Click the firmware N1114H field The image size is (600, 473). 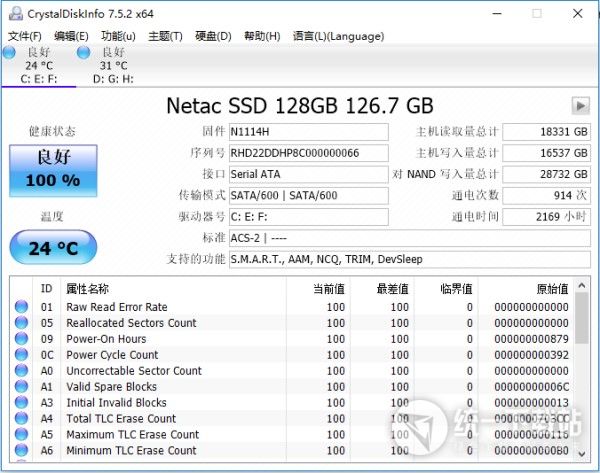pyautogui.click(x=308, y=132)
